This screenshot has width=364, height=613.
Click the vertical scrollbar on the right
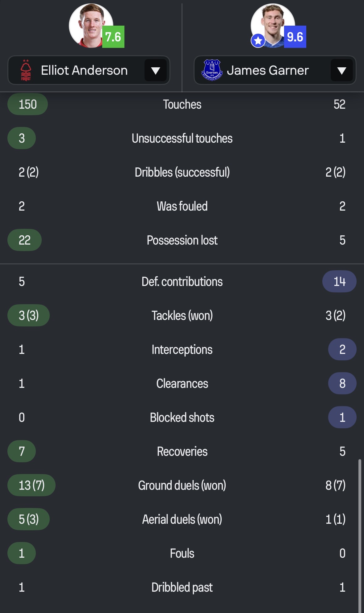pyautogui.click(x=360, y=534)
